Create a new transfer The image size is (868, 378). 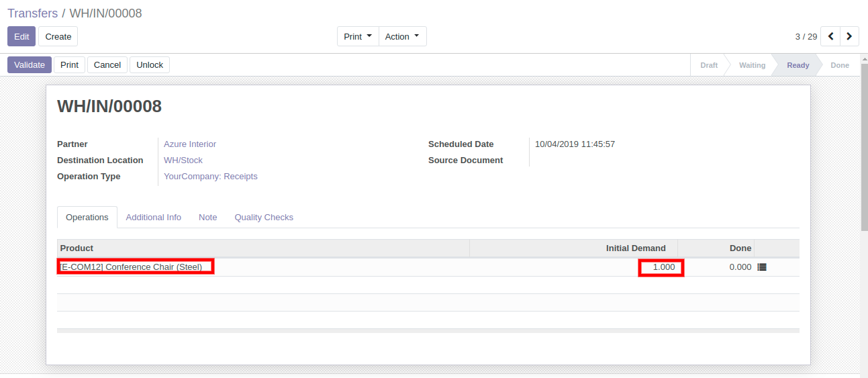(58, 36)
